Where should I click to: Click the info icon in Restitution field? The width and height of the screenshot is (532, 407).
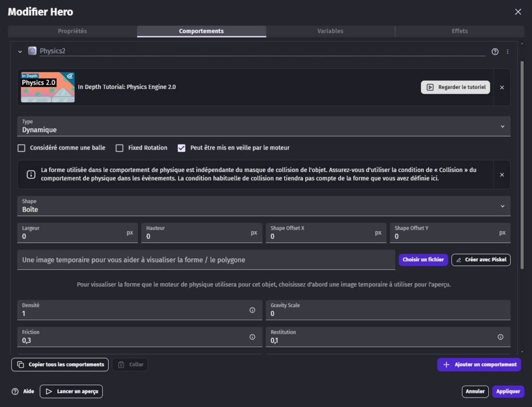click(x=500, y=337)
